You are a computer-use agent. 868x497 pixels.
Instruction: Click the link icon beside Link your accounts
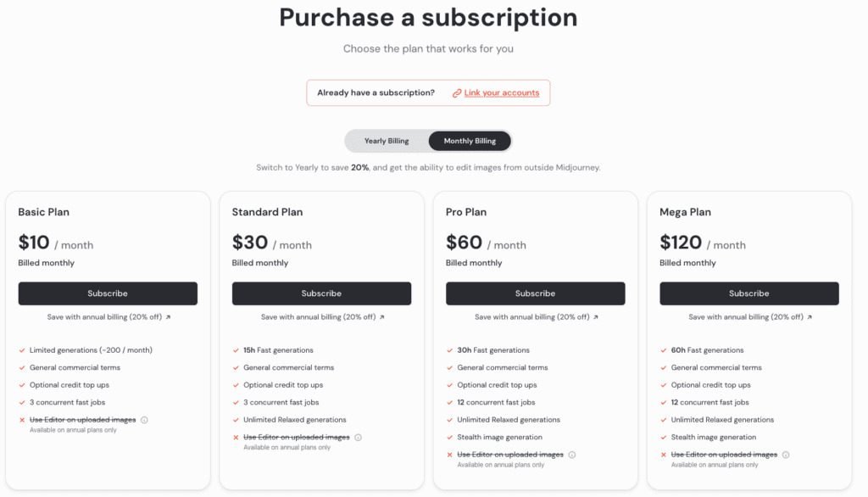tap(457, 93)
